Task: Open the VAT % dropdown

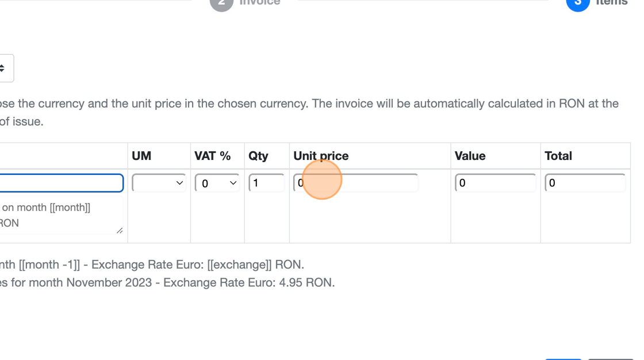Action: [217, 183]
